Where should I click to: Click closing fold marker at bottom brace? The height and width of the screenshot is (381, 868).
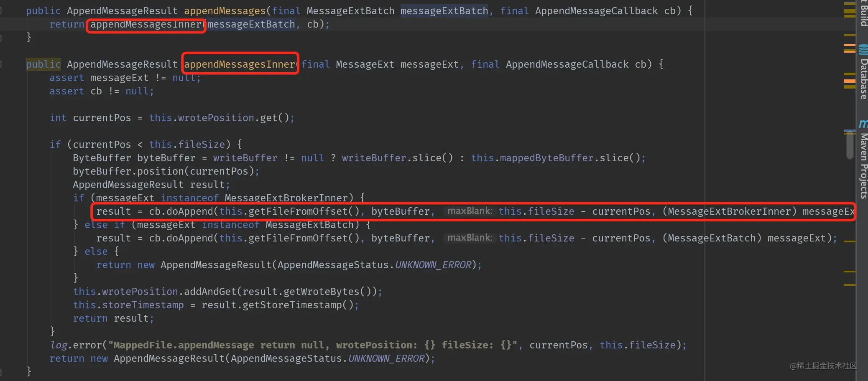pyautogui.click(x=1, y=371)
